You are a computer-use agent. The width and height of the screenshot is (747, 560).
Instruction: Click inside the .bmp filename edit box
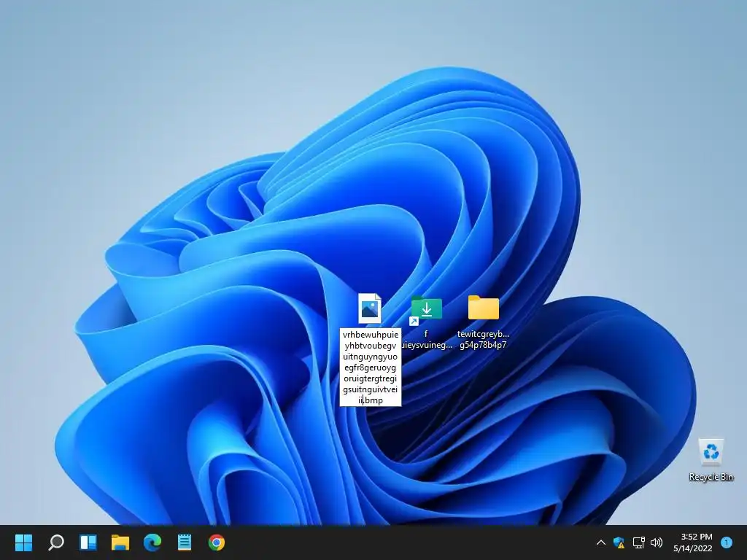[x=370, y=367]
